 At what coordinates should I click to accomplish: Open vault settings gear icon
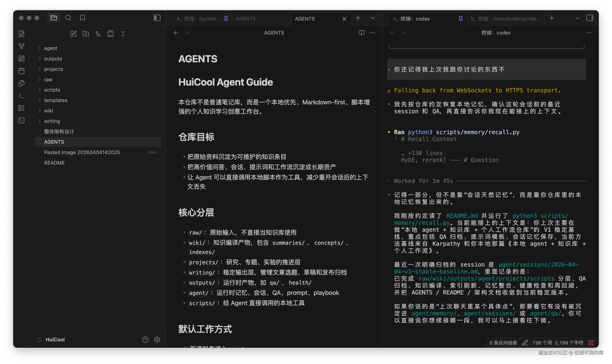(x=157, y=339)
